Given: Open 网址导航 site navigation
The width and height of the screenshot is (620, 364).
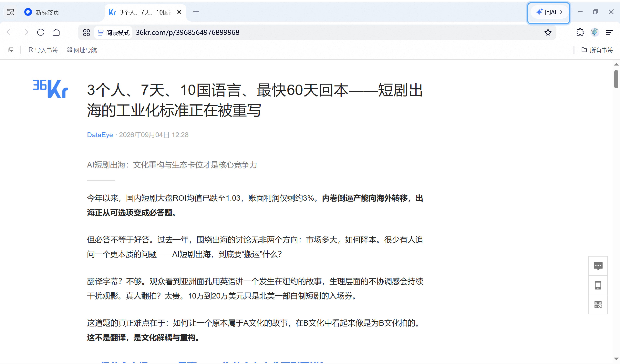Looking at the screenshot, I should coord(82,50).
